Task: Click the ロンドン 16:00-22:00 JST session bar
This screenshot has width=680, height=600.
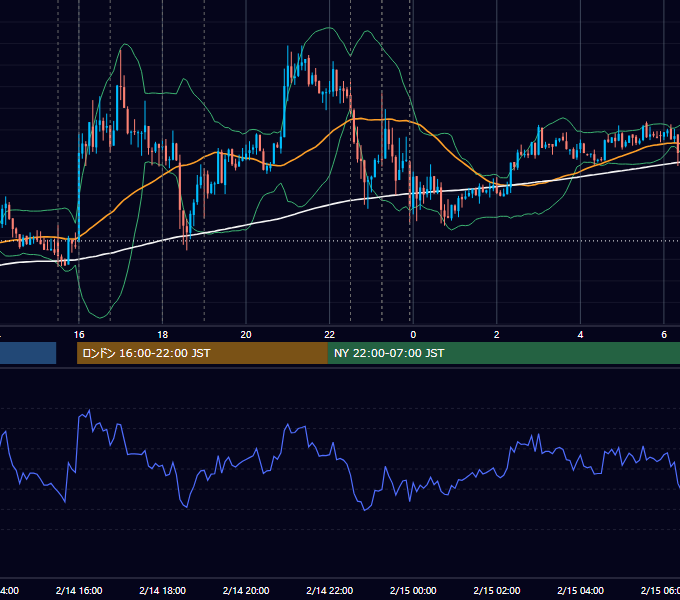Action: (202, 353)
